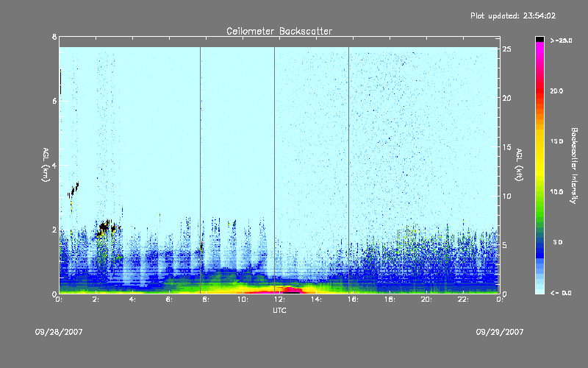Click the "14:" UTC hour tick label
This screenshot has width=588, height=368.
316,300
